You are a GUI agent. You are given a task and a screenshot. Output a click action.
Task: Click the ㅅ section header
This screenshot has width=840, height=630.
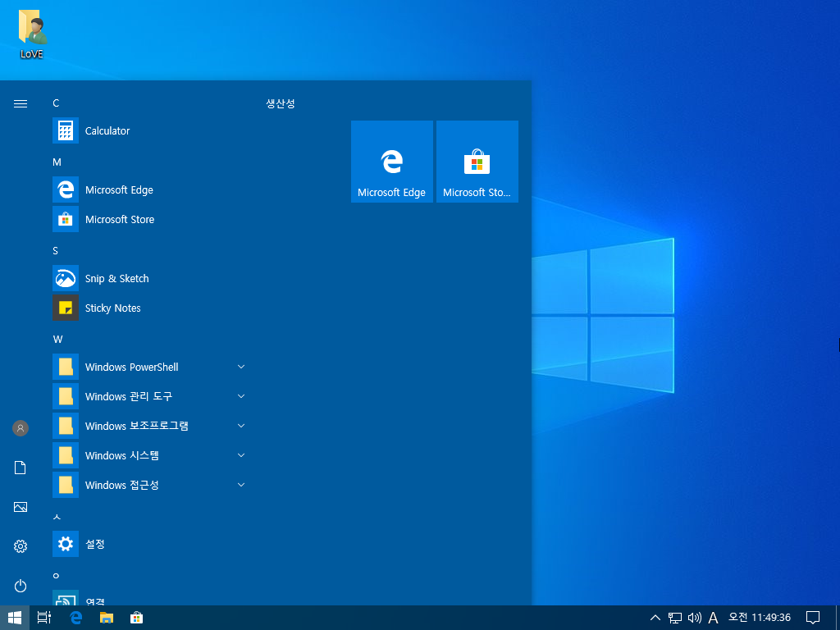[57, 517]
